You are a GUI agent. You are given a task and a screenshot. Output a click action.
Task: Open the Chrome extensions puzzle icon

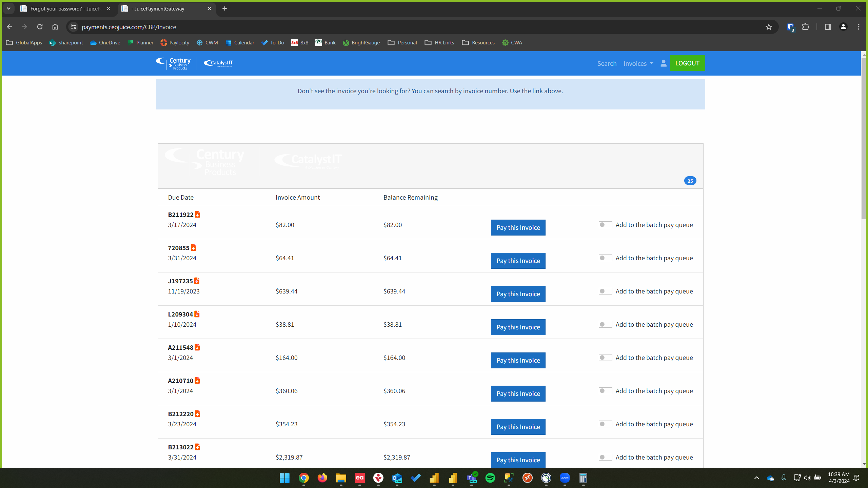pyautogui.click(x=806, y=27)
